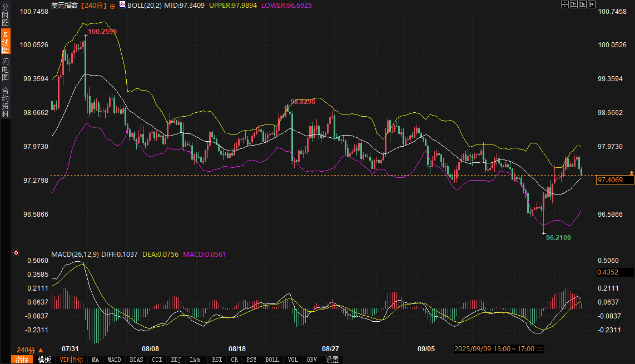Viewport: 635px width, 364px height.
Task: Open the 闪电图 side tab
Action: click(x=5, y=69)
